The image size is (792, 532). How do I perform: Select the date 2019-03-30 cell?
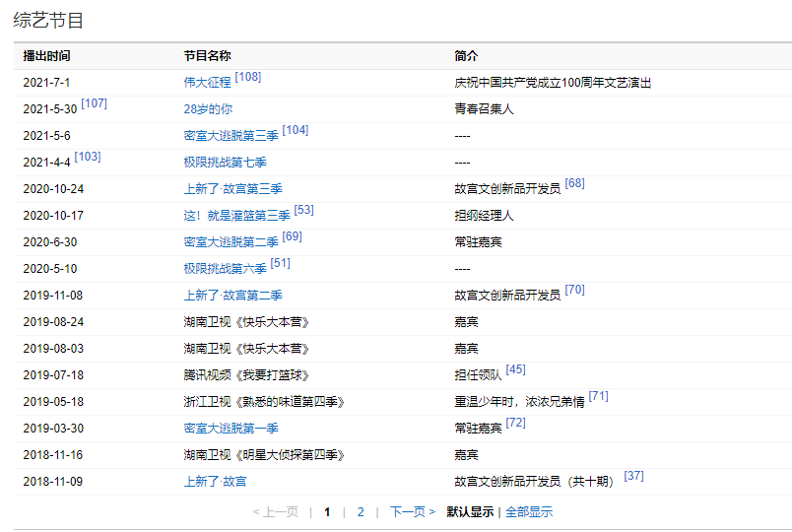pos(53,429)
